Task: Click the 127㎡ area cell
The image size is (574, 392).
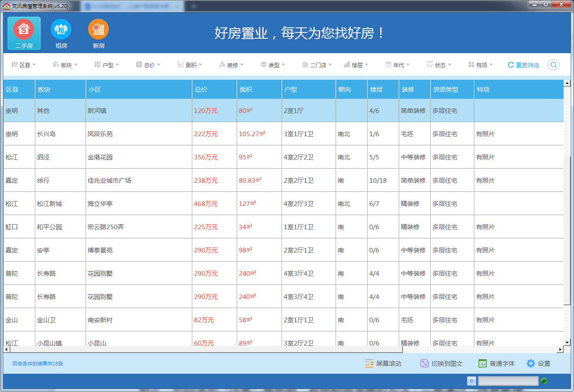Action: click(259, 203)
